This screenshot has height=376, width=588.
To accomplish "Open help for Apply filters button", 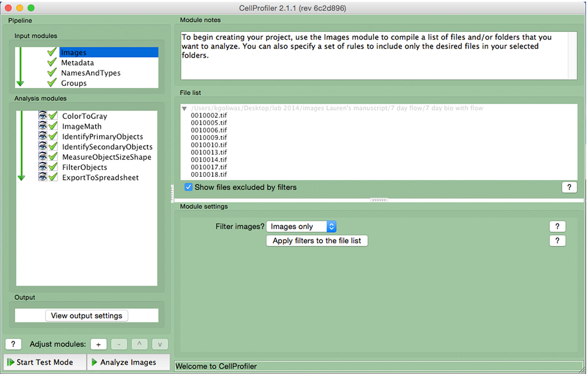I will (557, 241).
